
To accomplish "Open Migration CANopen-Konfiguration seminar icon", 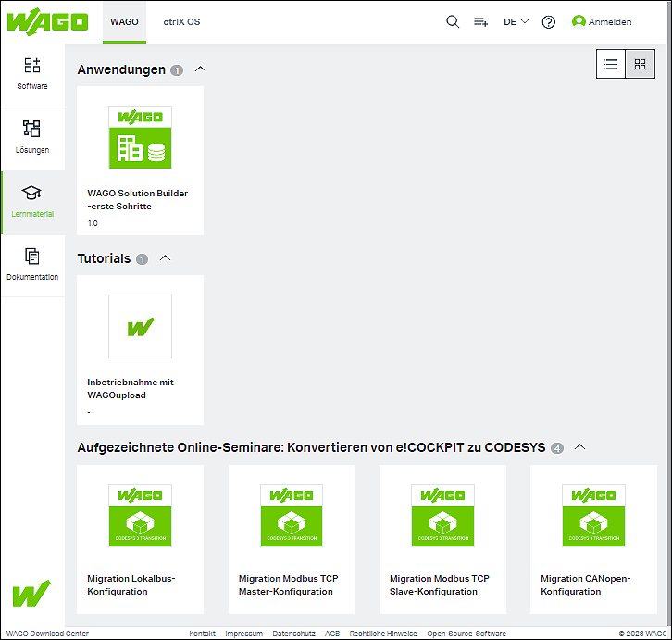I will pyautogui.click(x=593, y=516).
